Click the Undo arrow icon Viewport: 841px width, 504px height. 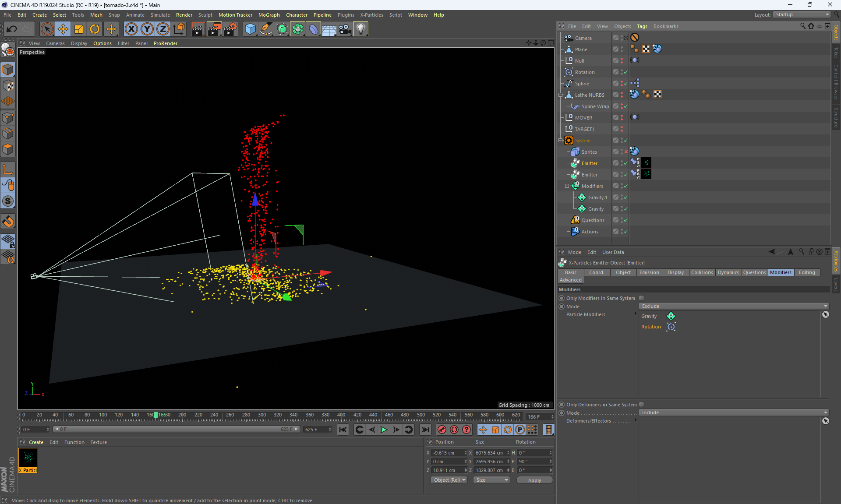tap(12, 29)
